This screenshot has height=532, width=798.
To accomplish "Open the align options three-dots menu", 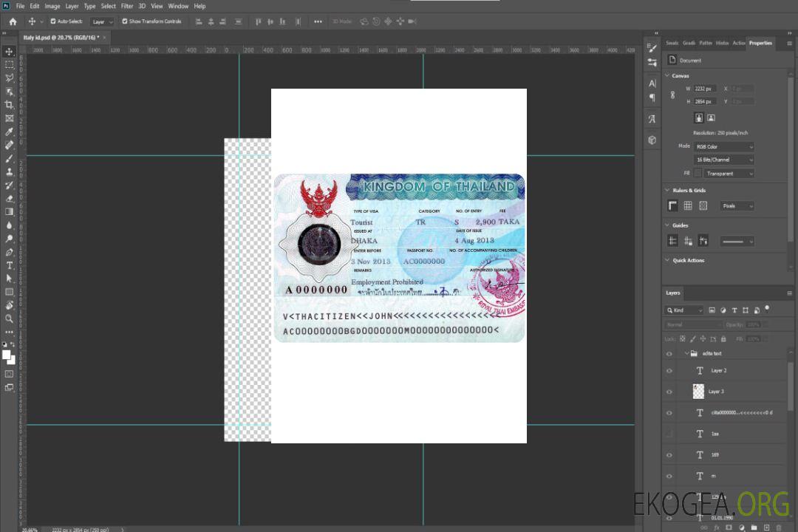I will click(x=318, y=21).
